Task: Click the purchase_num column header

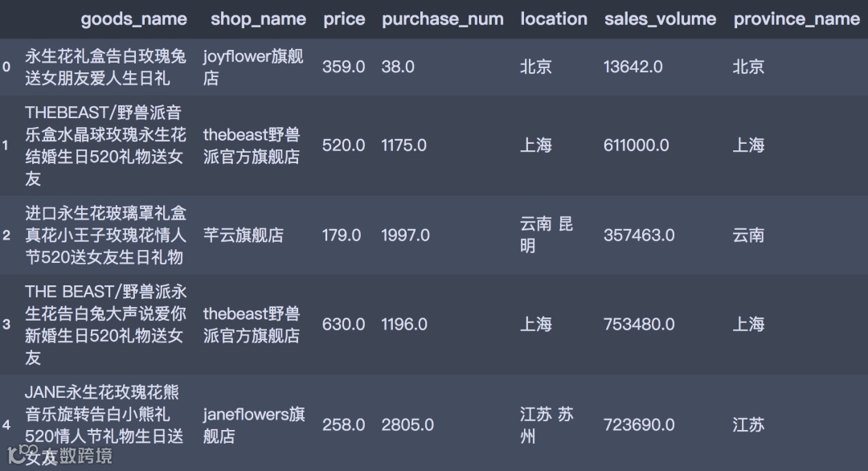Action: click(443, 19)
